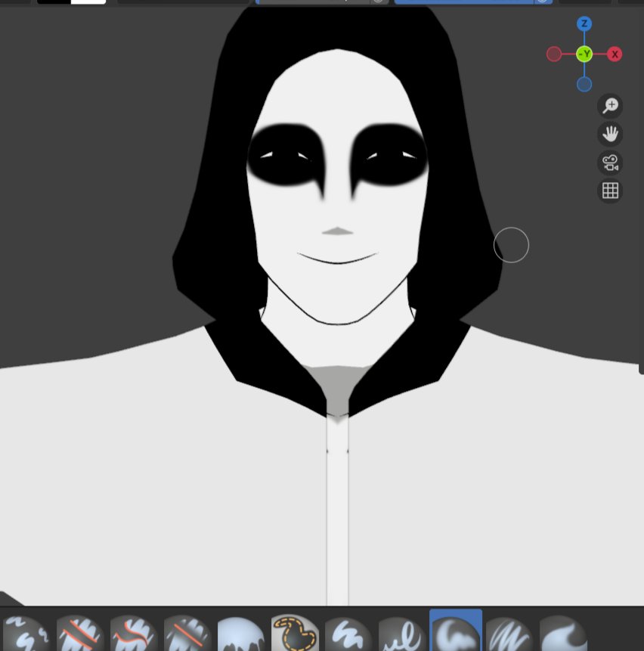Click the red X axis on gizmo

[x=615, y=54]
